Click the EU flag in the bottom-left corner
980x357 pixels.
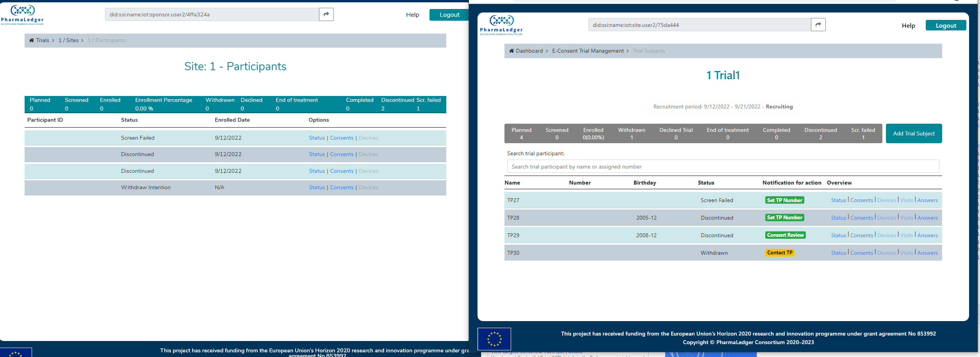coord(16,353)
